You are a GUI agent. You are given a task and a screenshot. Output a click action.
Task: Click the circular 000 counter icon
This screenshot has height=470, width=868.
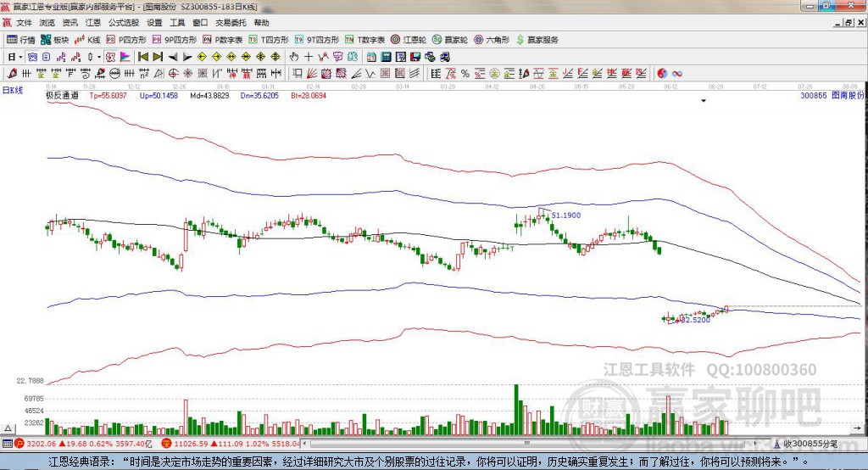(114, 73)
